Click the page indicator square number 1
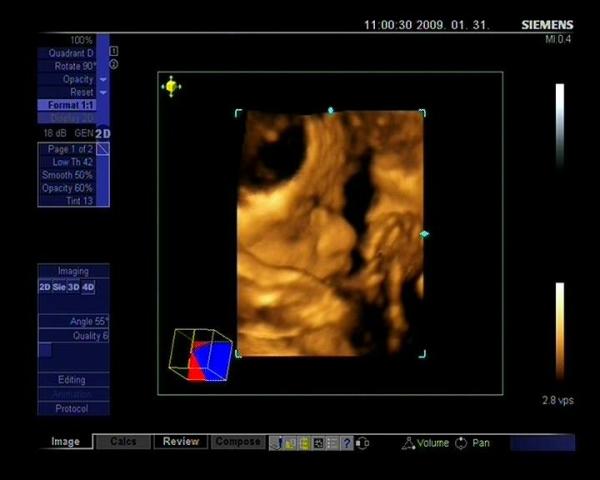The image size is (600, 480). coord(114,51)
